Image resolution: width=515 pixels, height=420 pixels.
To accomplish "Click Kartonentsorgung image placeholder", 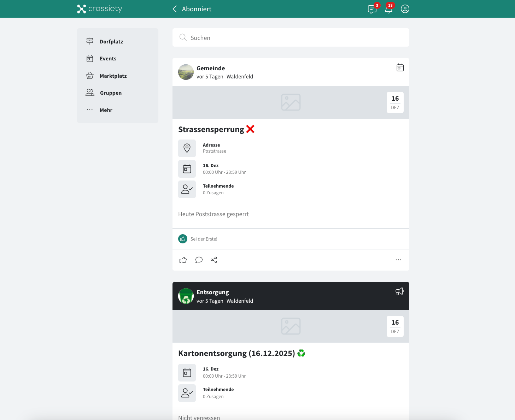I will point(291,326).
